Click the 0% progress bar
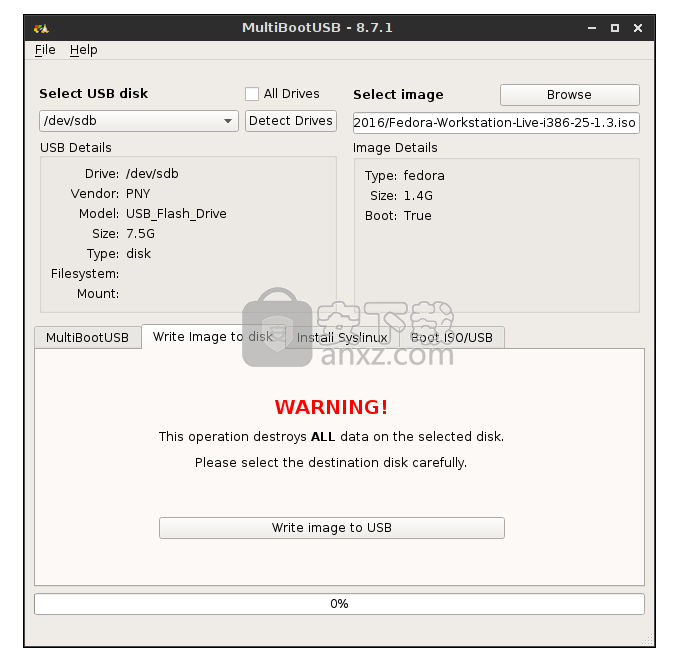The width and height of the screenshot is (700, 658). (x=339, y=604)
